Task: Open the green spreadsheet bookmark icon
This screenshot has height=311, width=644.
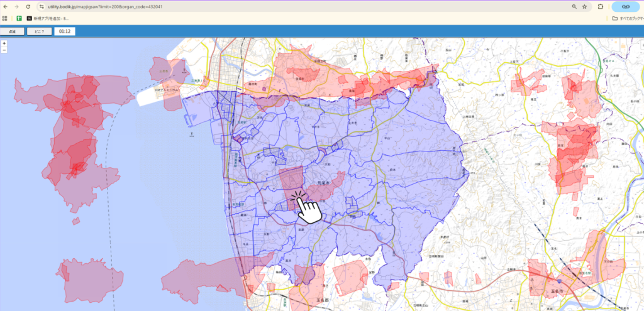Action: (19, 18)
